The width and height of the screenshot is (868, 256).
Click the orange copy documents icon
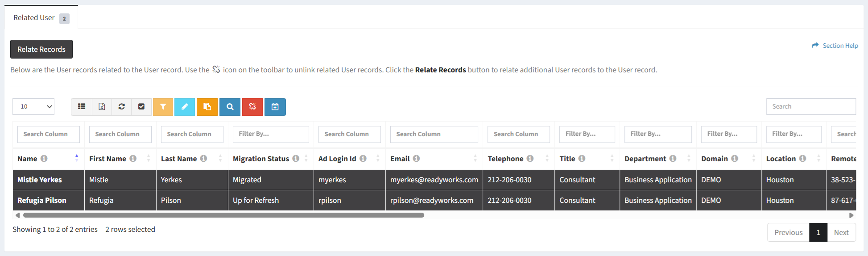207,107
